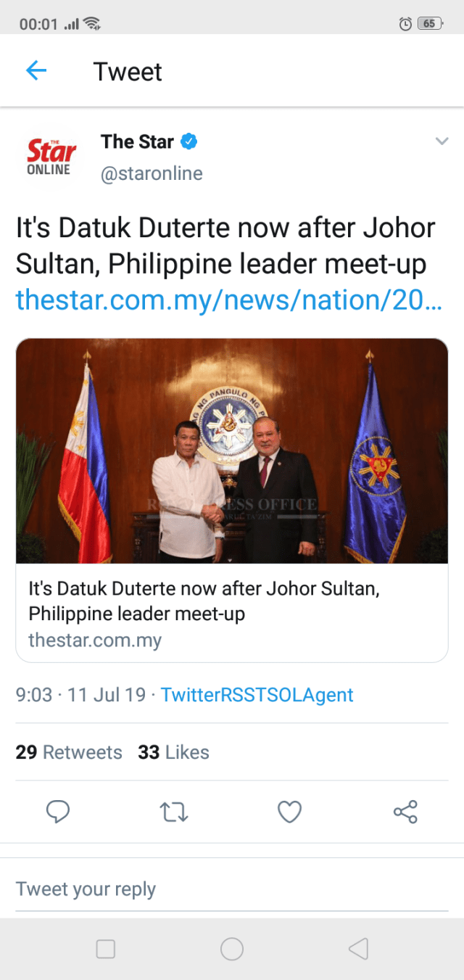Share the tweet via share icon
This screenshot has width=464, height=980.
coord(405,812)
